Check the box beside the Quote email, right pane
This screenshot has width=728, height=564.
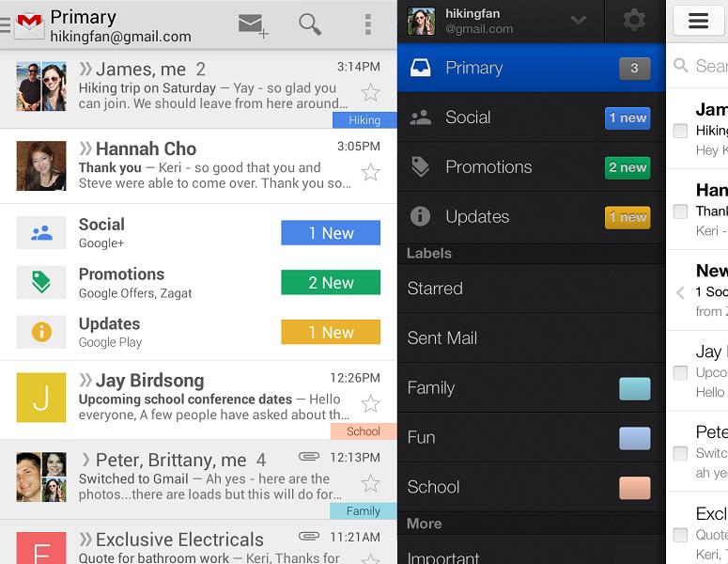click(x=680, y=535)
